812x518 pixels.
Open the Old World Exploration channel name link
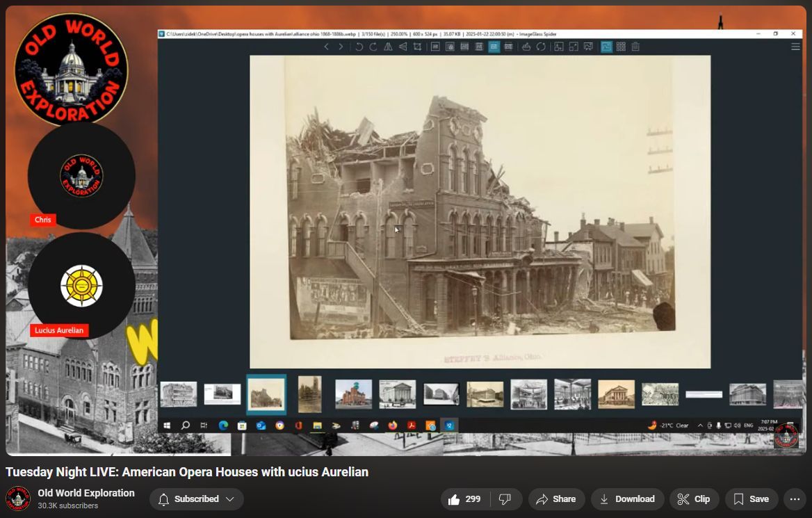[86, 493]
